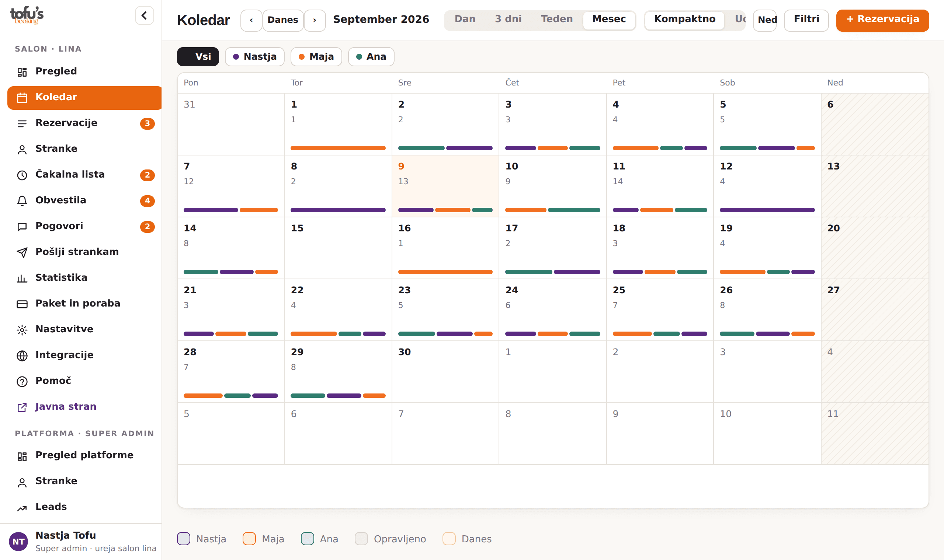Toggle the Ned Sunday button

tap(765, 20)
